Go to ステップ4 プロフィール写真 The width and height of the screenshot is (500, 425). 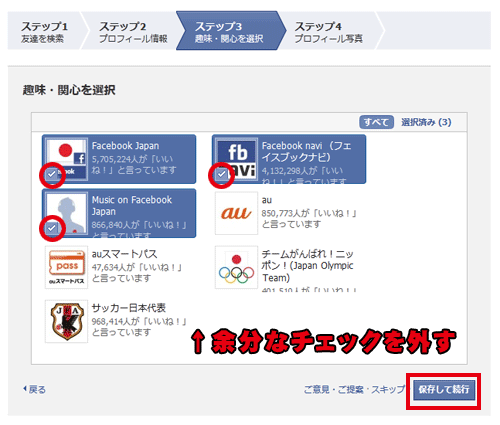(x=328, y=32)
